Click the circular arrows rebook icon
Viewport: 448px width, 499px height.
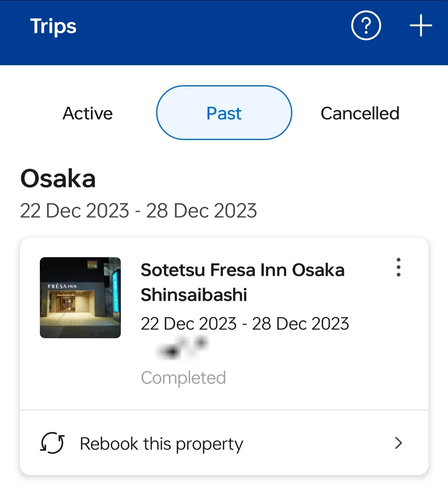click(52, 443)
